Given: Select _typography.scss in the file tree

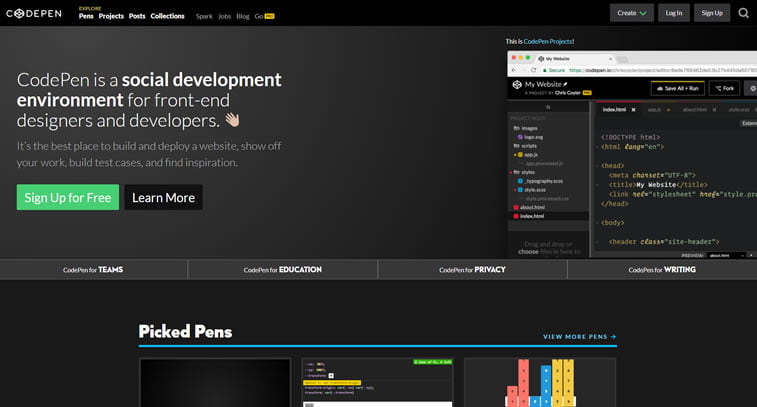Looking at the screenshot, I should point(540,181).
